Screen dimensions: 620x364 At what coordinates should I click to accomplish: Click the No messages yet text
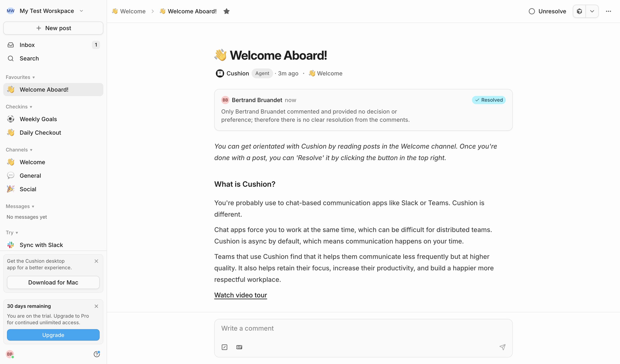point(27,217)
